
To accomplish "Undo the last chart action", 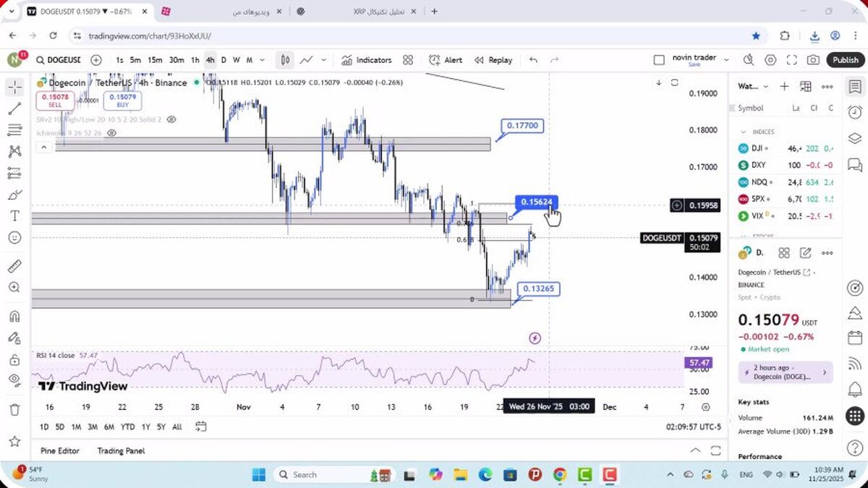I will point(533,60).
